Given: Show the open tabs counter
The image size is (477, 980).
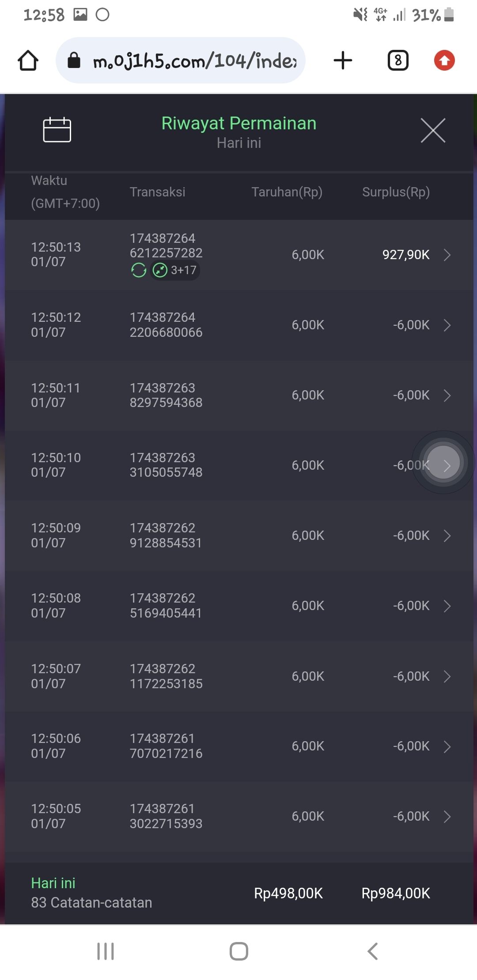Looking at the screenshot, I should [398, 60].
